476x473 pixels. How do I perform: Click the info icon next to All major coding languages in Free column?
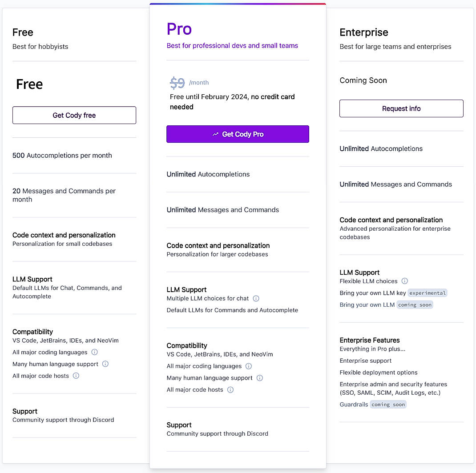click(x=94, y=352)
